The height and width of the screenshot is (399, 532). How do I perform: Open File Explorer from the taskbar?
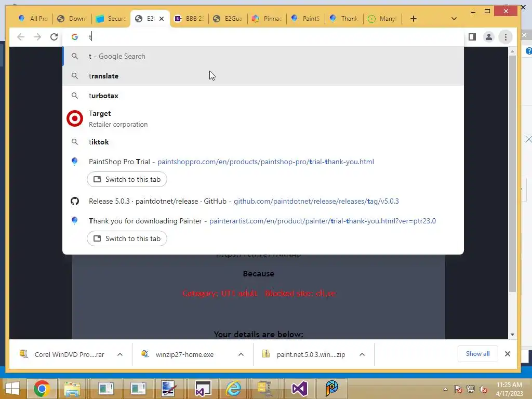[72, 389]
